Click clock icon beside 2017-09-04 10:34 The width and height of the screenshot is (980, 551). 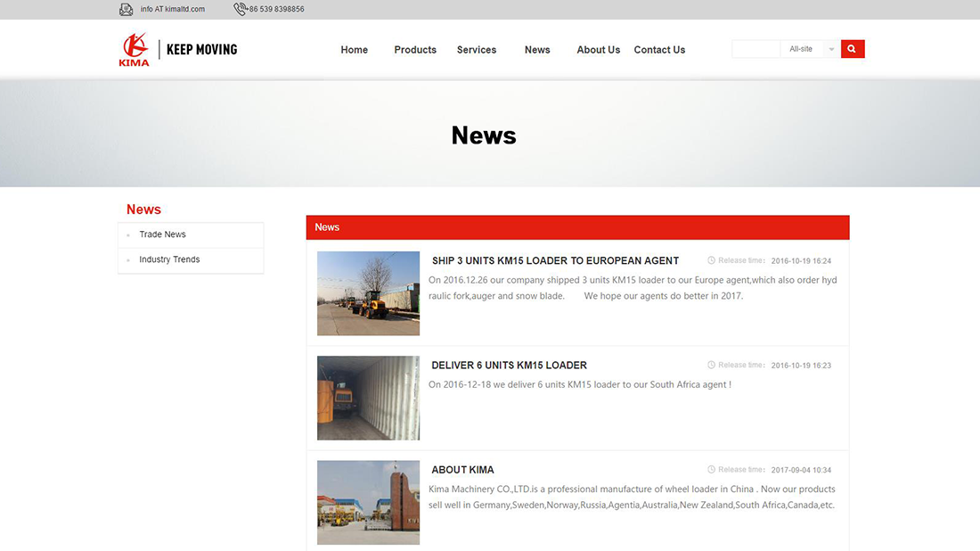[x=711, y=469]
